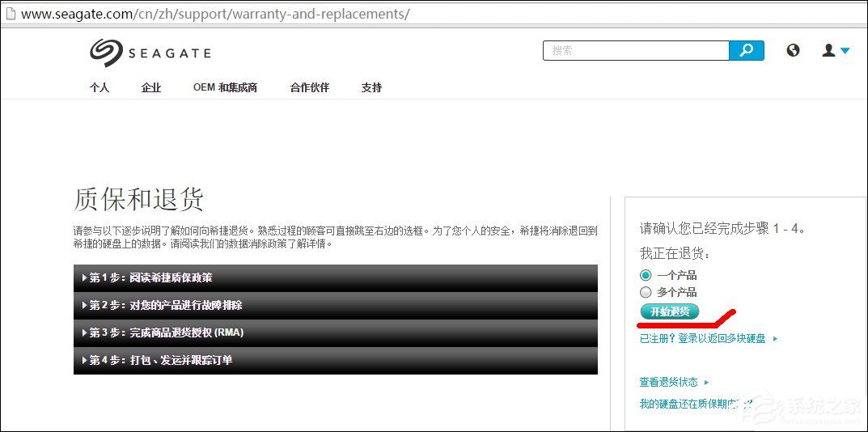868x432 pixels.
Task: Expand 第1步: 阅读希捷质保政策
Action: 335,277
